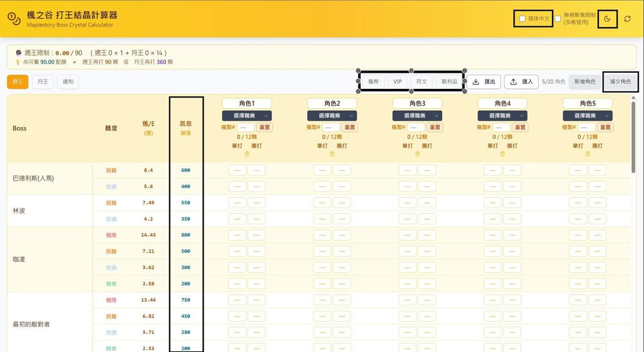Click the 角色5 name field
The height and width of the screenshot is (352, 644).
pyautogui.click(x=588, y=103)
